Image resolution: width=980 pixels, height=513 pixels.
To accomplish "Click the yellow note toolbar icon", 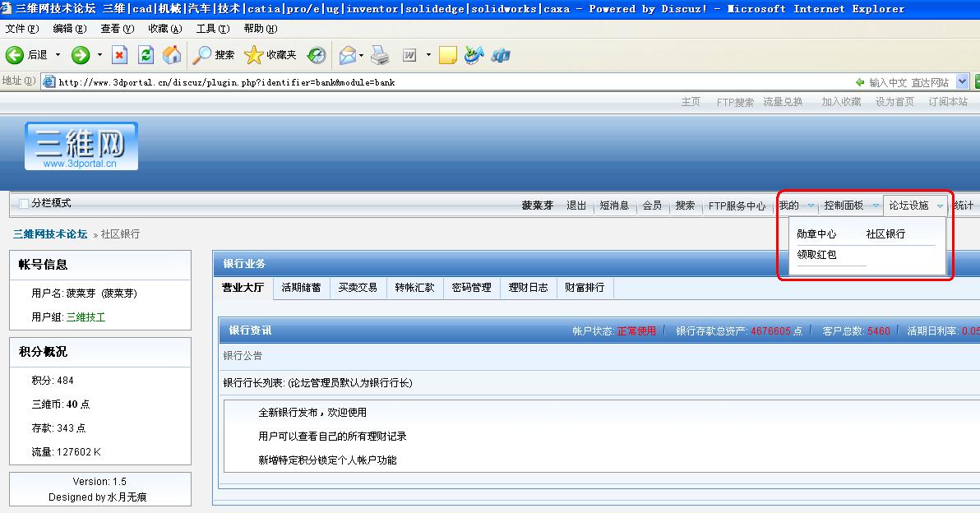I will click(x=448, y=55).
